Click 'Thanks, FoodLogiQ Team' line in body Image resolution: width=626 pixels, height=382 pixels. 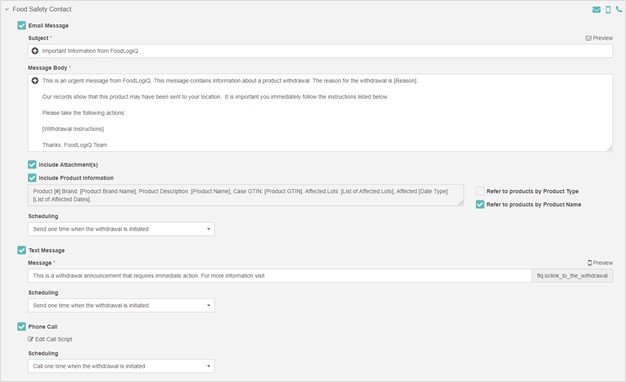pos(75,145)
